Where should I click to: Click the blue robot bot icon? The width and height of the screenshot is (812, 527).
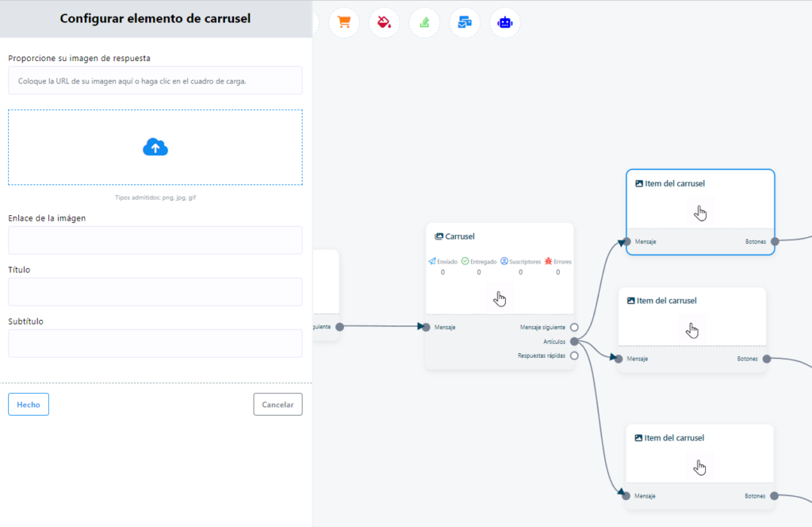click(x=505, y=22)
